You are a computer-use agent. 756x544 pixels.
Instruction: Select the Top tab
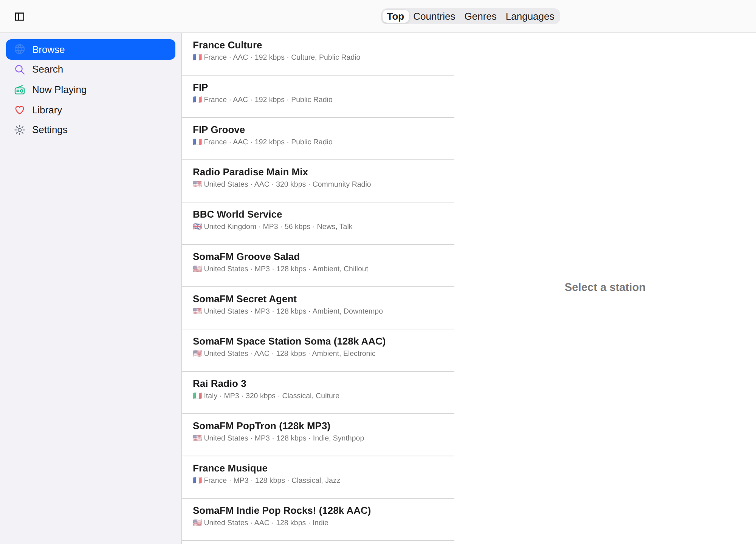pos(395,17)
